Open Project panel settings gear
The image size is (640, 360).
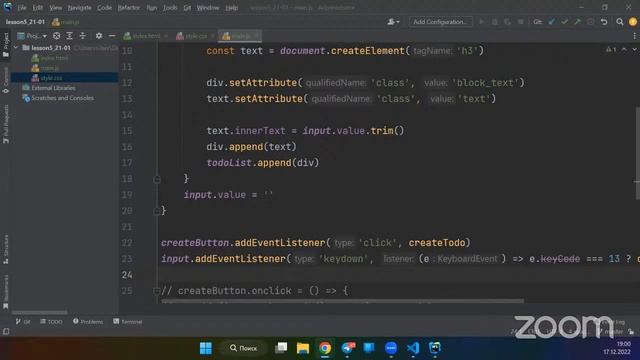click(x=99, y=36)
